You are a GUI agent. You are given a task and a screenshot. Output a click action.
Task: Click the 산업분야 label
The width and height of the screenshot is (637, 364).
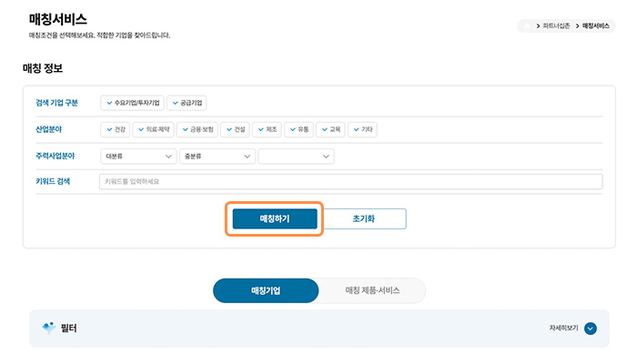point(49,129)
